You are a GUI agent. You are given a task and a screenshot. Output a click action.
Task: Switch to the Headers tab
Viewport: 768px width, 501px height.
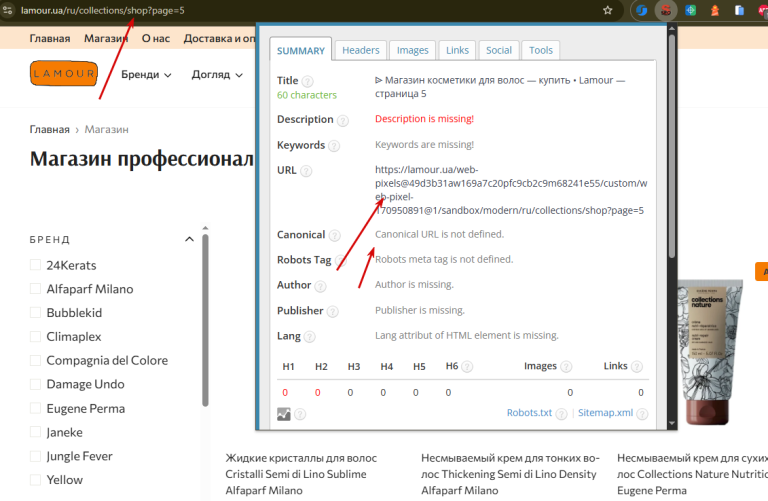361,50
